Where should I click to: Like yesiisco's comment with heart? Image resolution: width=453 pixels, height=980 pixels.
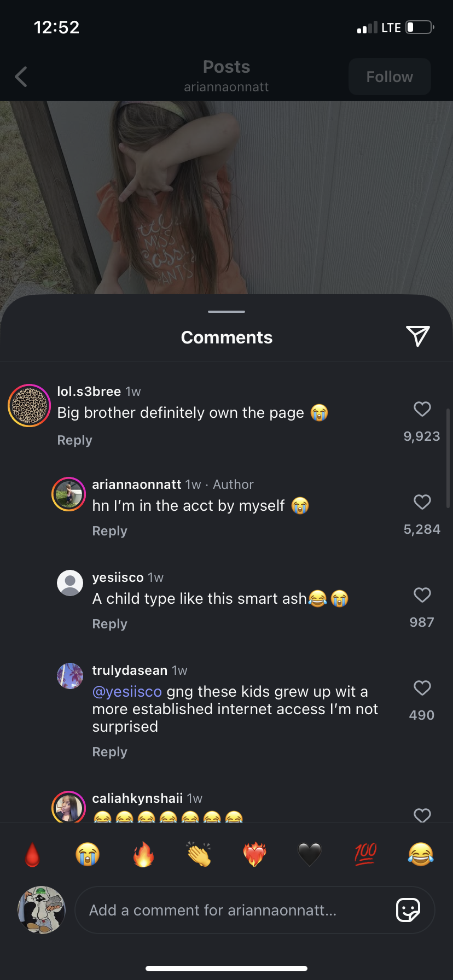pyautogui.click(x=422, y=595)
